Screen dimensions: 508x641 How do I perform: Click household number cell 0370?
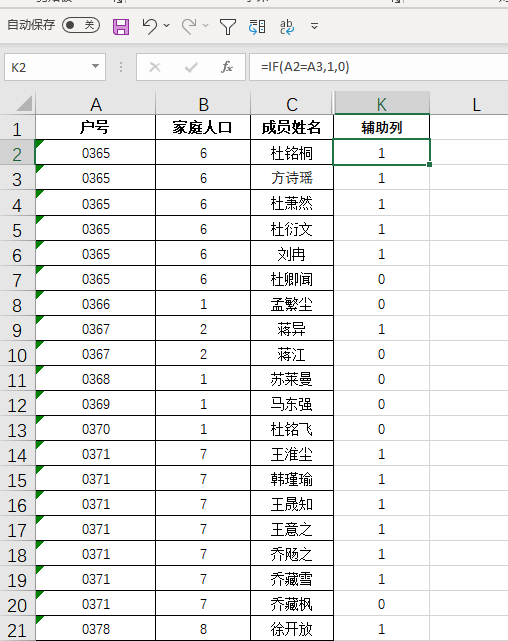coord(96,429)
